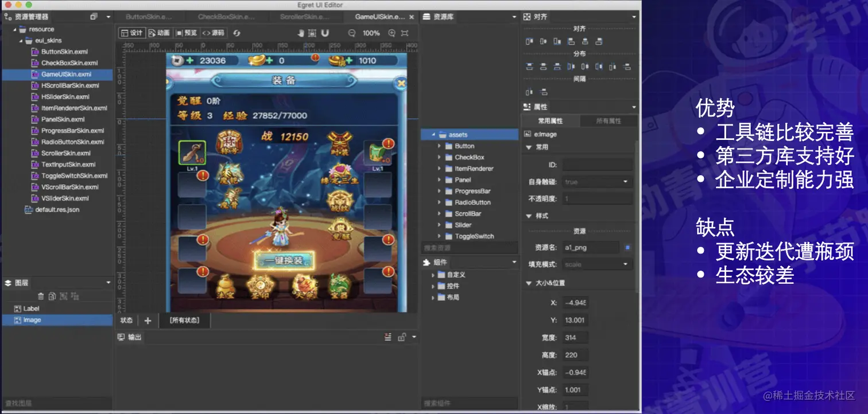Zoom out with the minus magnifier
The height and width of the screenshot is (414, 868).
pos(352,33)
